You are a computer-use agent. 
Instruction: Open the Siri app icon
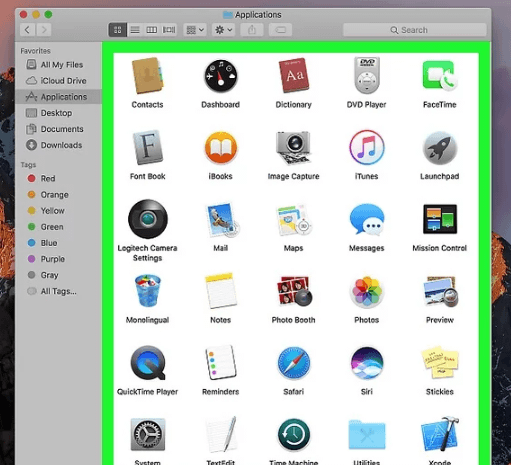click(367, 363)
